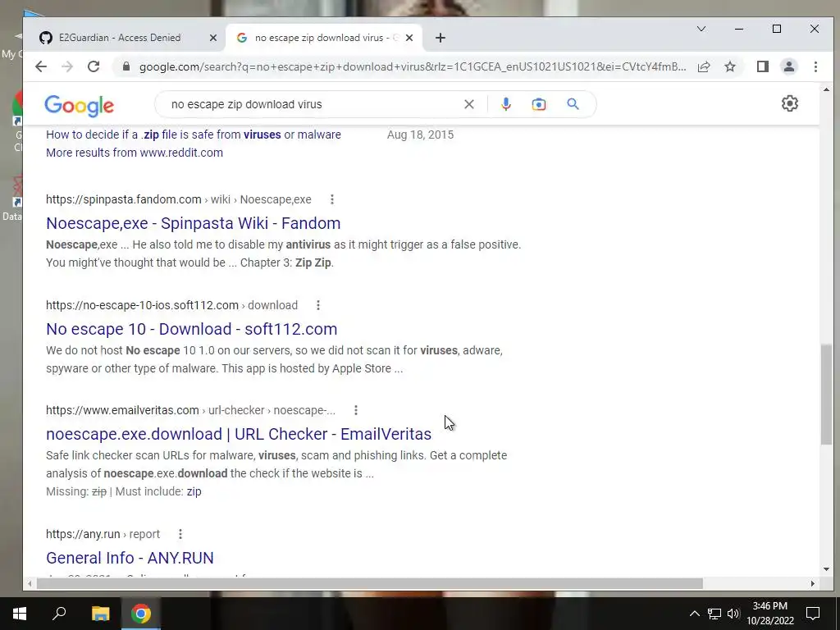
Task: Click the forward navigation arrow
Action: pyautogui.click(x=67, y=66)
